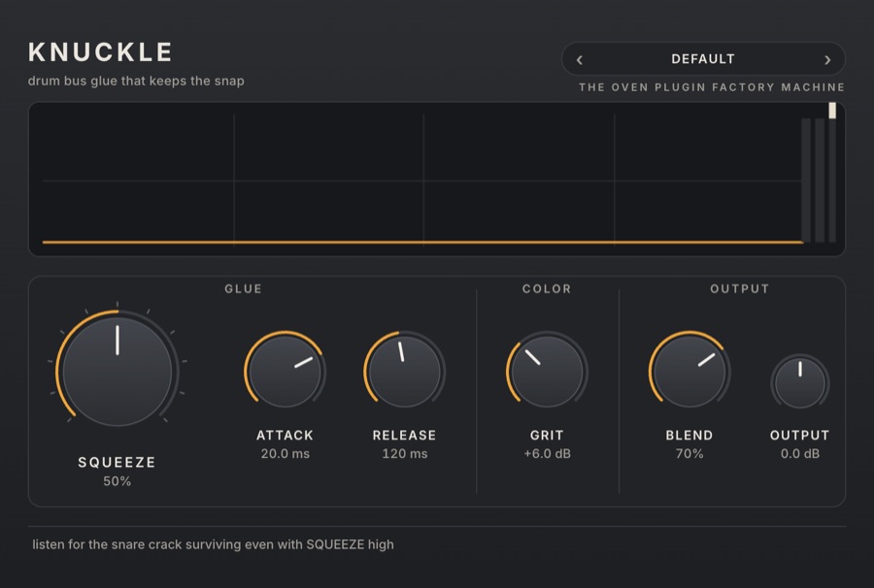This screenshot has height=588, width=874.
Task: Select the 20.0 ms attack value
Action: (285, 454)
